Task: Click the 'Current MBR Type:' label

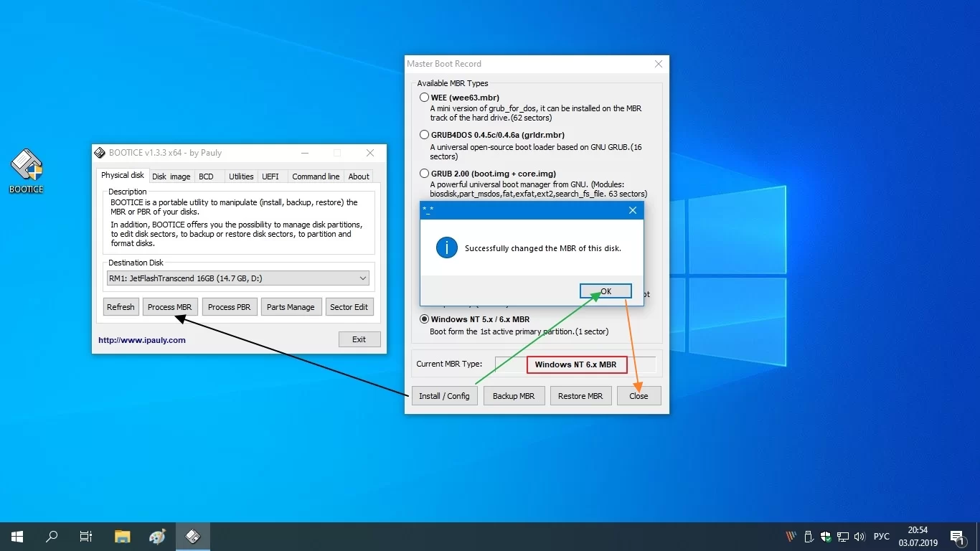Action: click(x=449, y=364)
